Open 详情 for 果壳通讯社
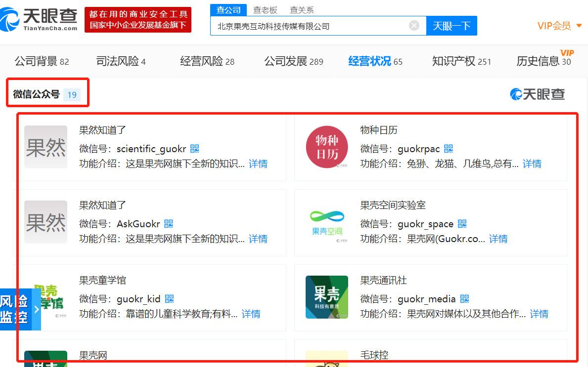Image resolution: width=588 pixels, height=367 pixels. 539,314
